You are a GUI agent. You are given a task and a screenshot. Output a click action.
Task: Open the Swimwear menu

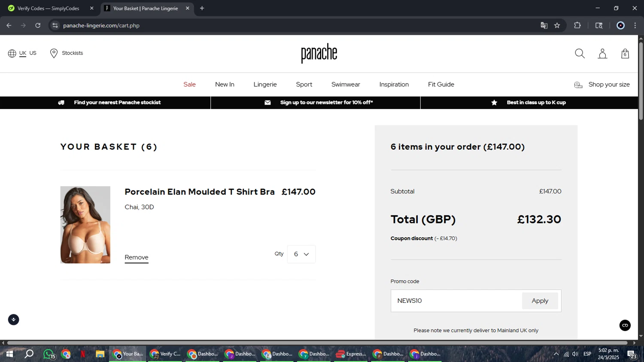click(x=346, y=84)
